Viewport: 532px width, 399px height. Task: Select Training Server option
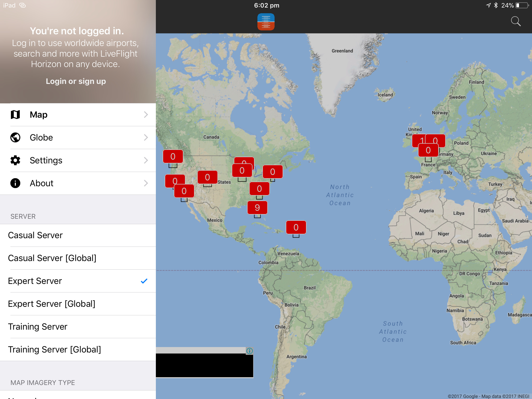tap(37, 327)
